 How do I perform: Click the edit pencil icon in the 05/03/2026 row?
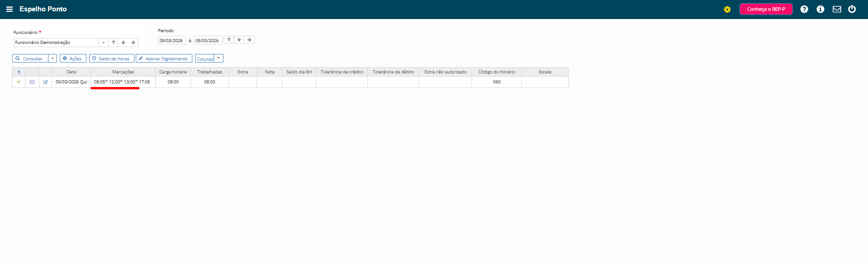tap(45, 82)
